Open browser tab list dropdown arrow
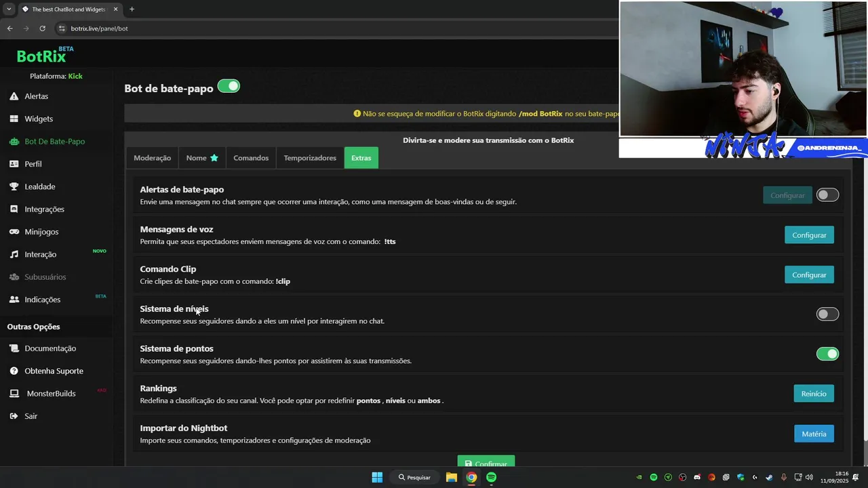868x488 pixels. point(9,9)
